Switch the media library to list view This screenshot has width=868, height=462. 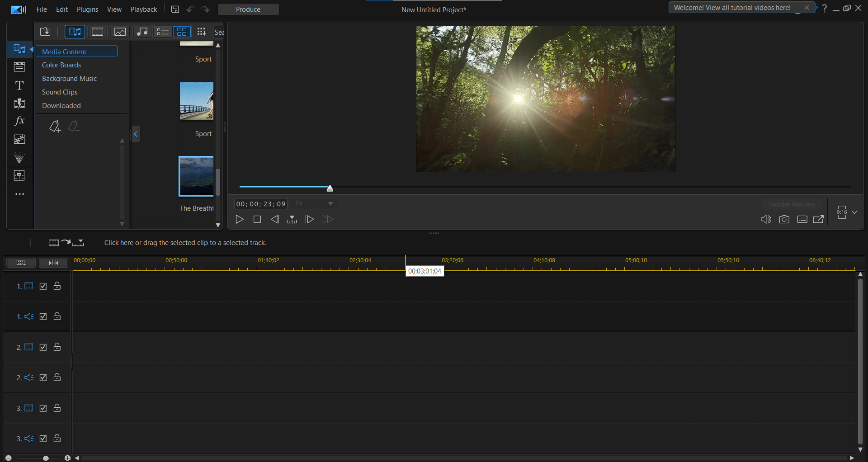coord(163,31)
